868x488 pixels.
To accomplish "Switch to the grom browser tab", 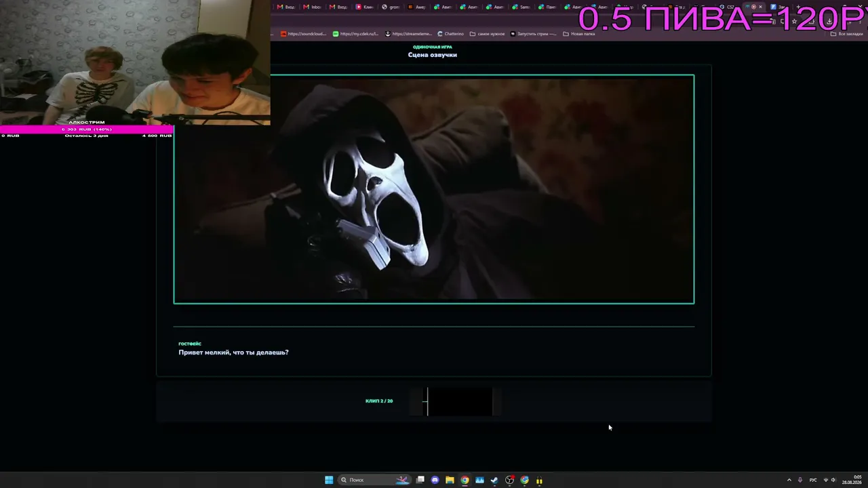I will pyautogui.click(x=391, y=7).
